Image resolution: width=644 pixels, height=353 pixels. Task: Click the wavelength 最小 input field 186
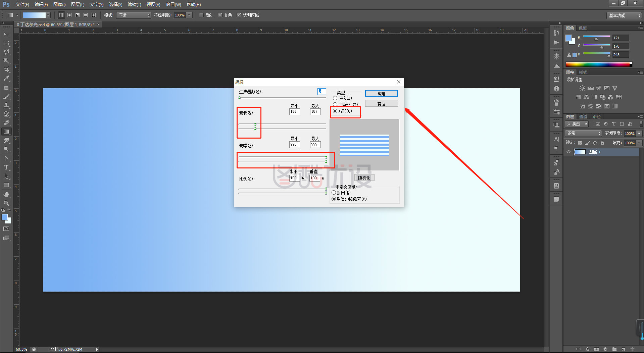[x=294, y=112]
